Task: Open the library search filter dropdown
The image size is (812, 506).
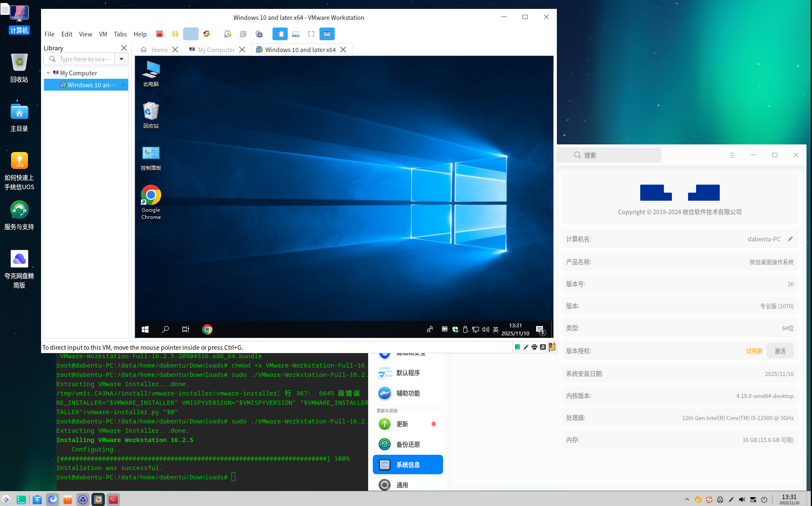Action: (x=121, y=59)
